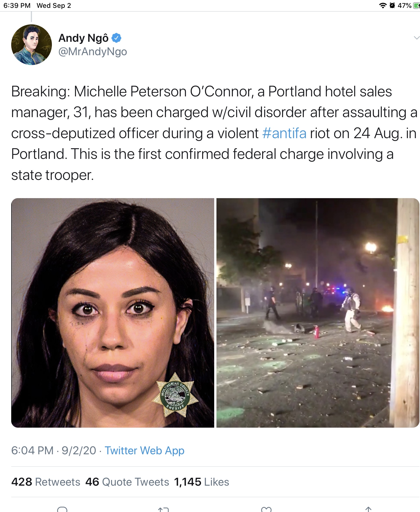Click the Andy Ngô display name
The width and height of the screenshot is (420, 512).
pyautogui.click(x=83, y=38)
